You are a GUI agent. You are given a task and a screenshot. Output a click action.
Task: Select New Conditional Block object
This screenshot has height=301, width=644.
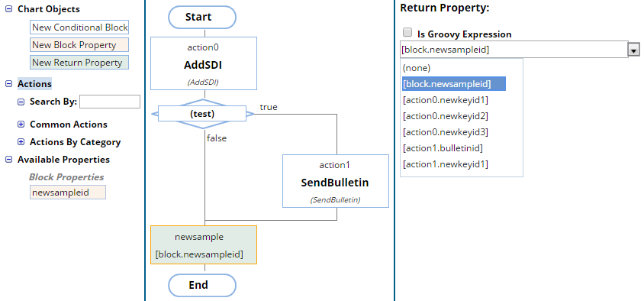[x=79, y=28]
